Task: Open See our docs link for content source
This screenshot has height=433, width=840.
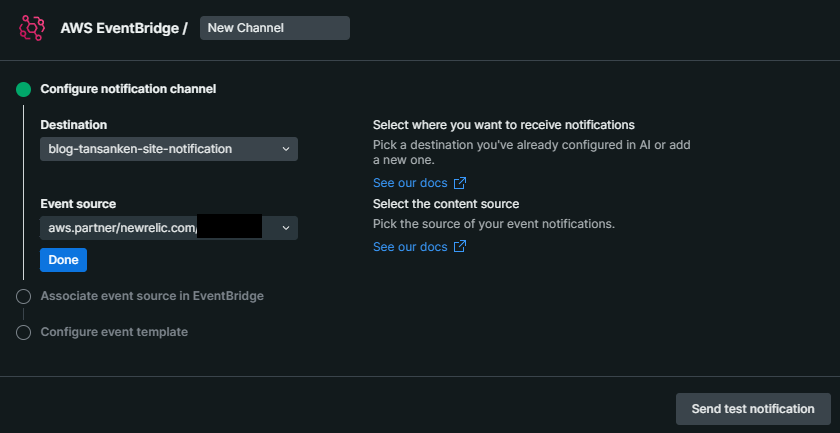Action: click(x=410, y=247)
